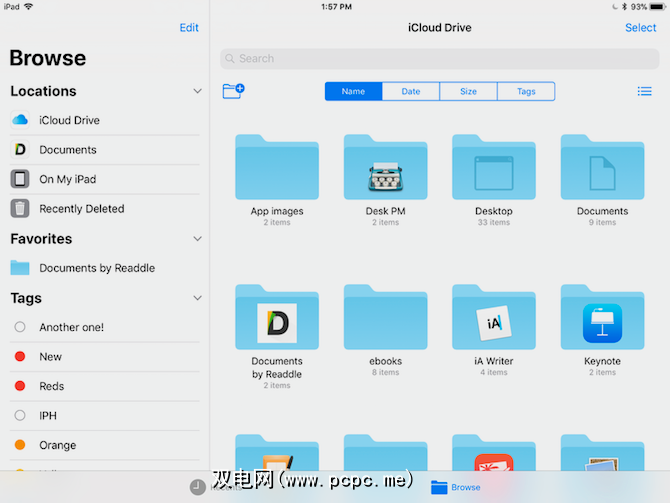
Task: Tap the '4 items' count under iA Writer
Action: click(494, 372)
